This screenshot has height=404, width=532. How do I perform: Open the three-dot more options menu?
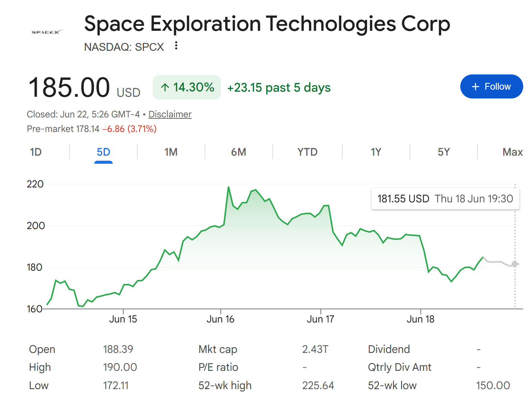click(176, 46)
